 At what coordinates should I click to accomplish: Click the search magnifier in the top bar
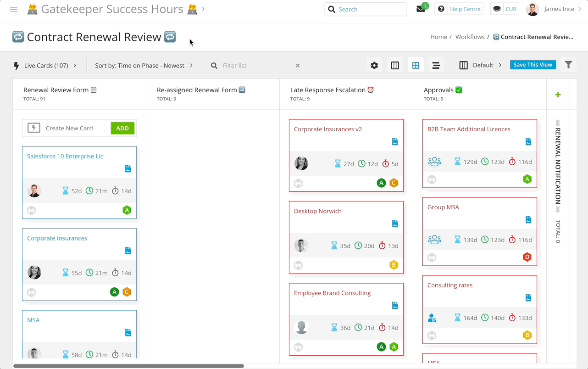(x=332, y=9)
